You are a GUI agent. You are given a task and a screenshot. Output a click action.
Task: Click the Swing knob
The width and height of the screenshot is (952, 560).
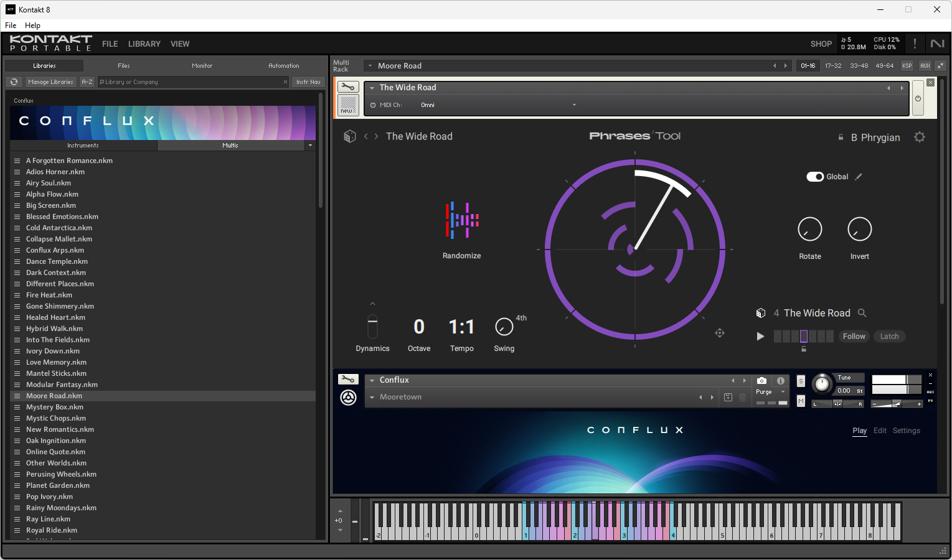point(504,327)
